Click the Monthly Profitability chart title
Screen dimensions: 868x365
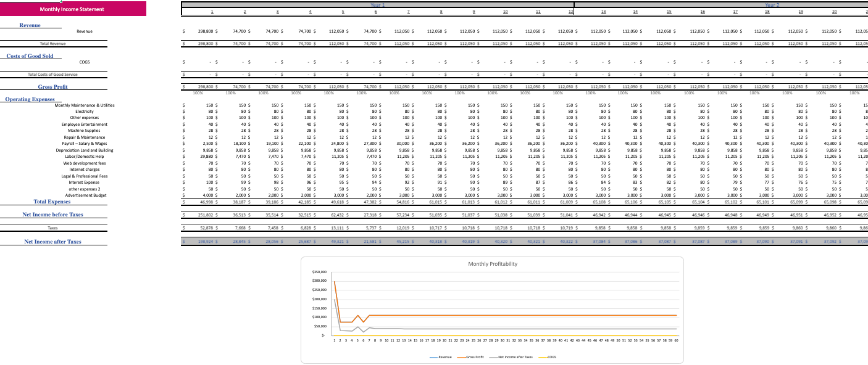click(493, 264)
